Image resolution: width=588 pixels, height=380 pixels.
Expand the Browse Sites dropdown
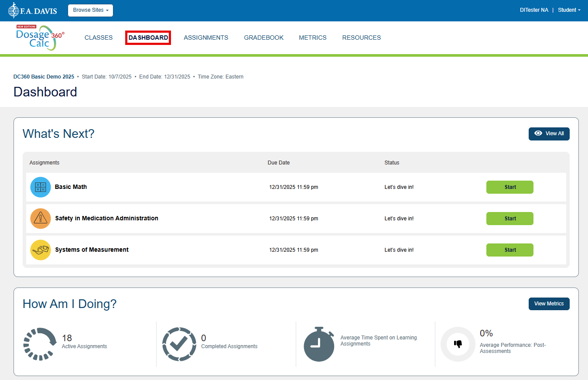(91, 10)
